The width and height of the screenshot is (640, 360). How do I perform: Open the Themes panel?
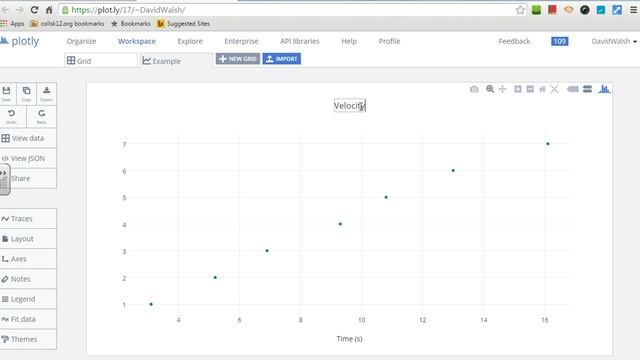point(28,339)
